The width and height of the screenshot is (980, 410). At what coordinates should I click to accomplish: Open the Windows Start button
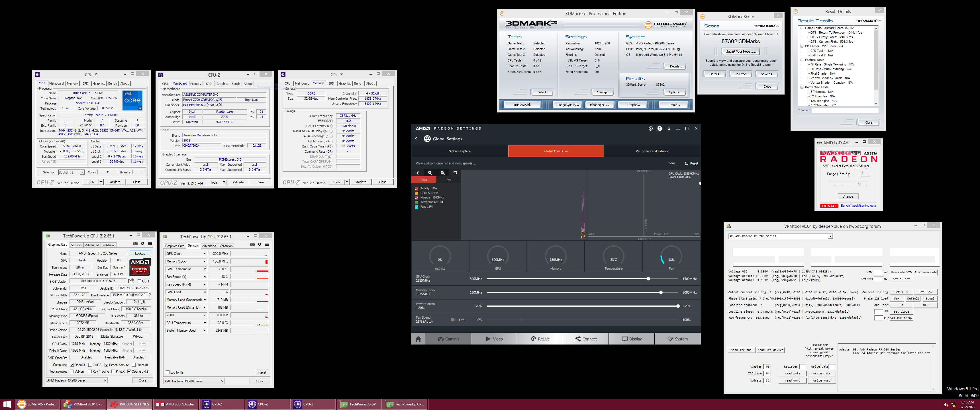(7, 404)
